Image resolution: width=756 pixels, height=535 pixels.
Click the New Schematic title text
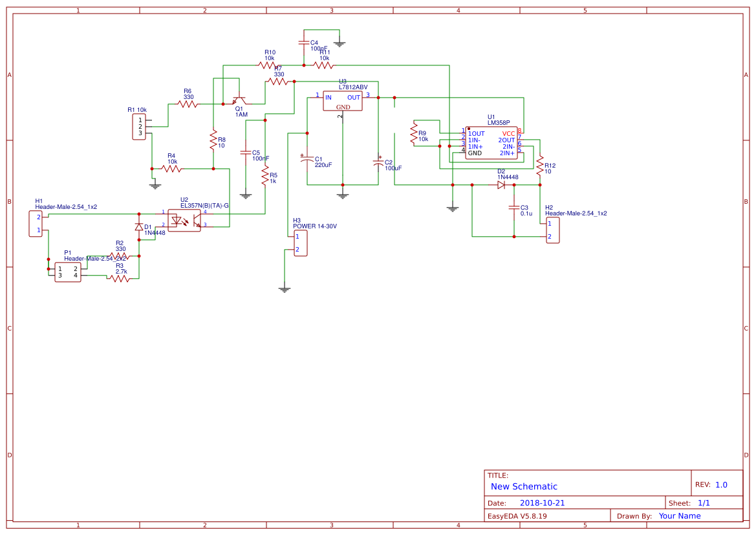pyautogui.click(x=524, y=486)
